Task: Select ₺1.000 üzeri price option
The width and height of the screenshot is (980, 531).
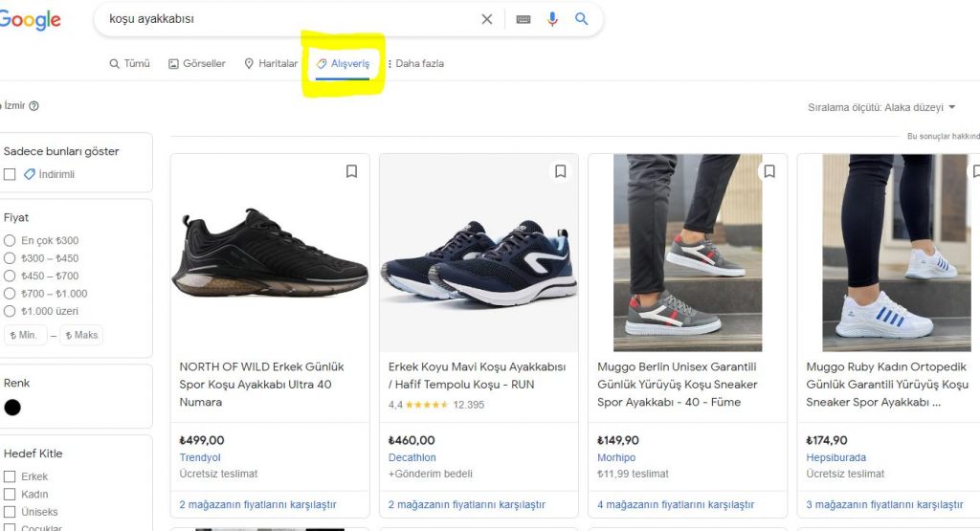Action: (10, 311)
